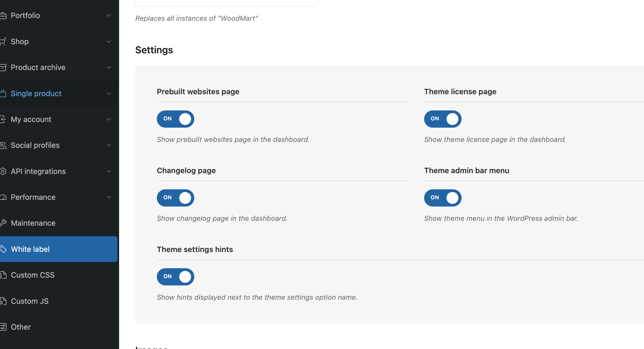This screenshot has height=349, width=644.
Task: Click the Other sliders icon
Action: (x=3, y=327)
